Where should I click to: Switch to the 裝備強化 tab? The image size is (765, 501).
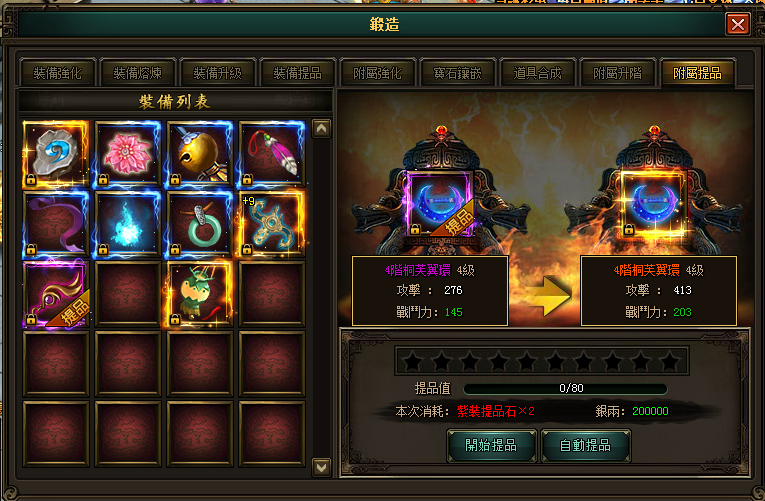[58, 73]
